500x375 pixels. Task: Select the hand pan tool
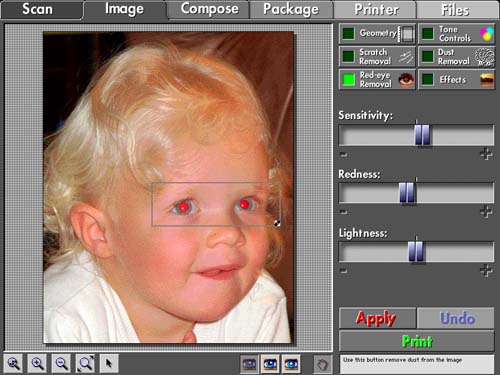322,364
